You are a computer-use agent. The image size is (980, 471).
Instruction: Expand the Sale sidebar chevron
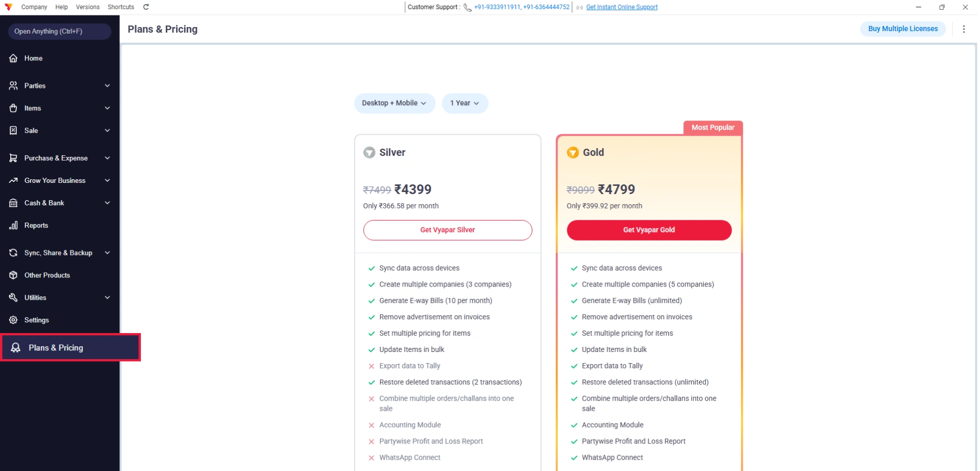coord(107,131)
